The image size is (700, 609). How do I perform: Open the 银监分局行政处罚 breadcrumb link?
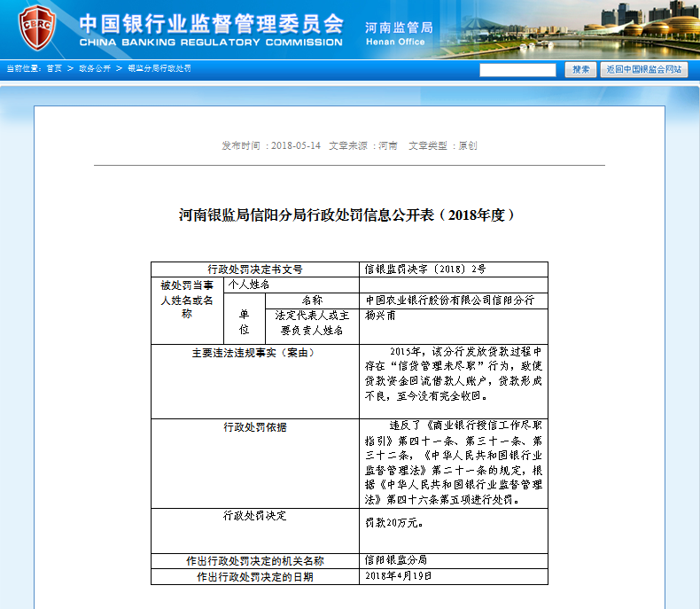click(159, 68)
